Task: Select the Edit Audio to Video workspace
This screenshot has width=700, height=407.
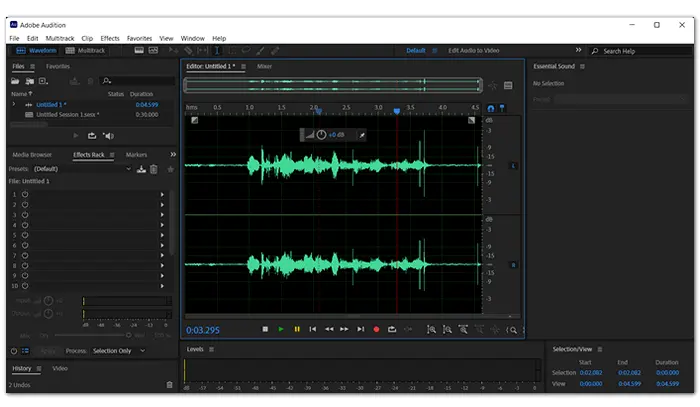Action: (474, 50)
